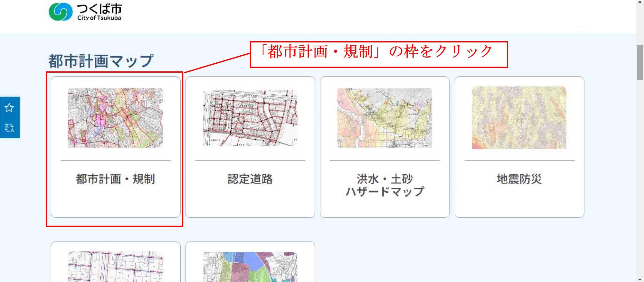Select the 認定道路 road map thumbnail
644x282 pixels.
pos(250,118)
